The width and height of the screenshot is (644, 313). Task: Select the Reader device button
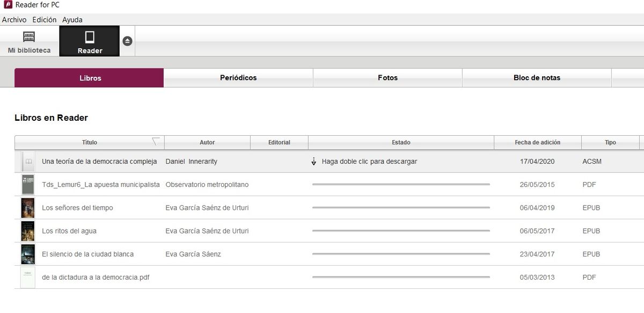pyautogui.click(x=90, y=41)
